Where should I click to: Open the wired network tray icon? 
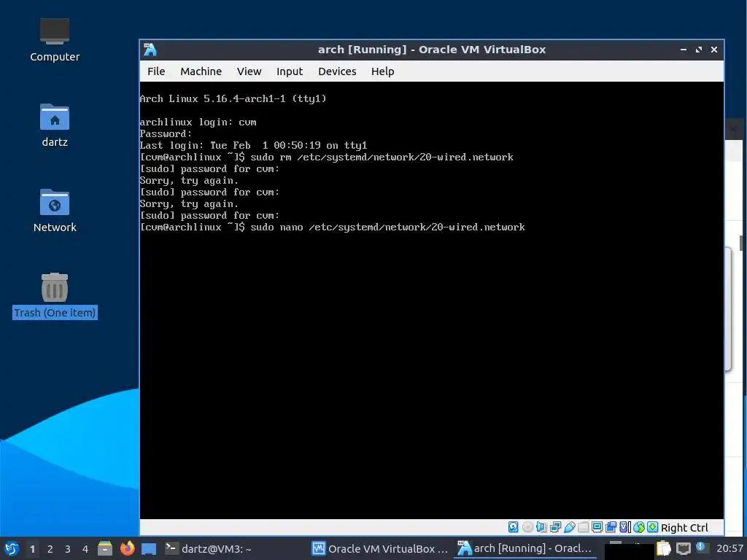tap(683, 549)
